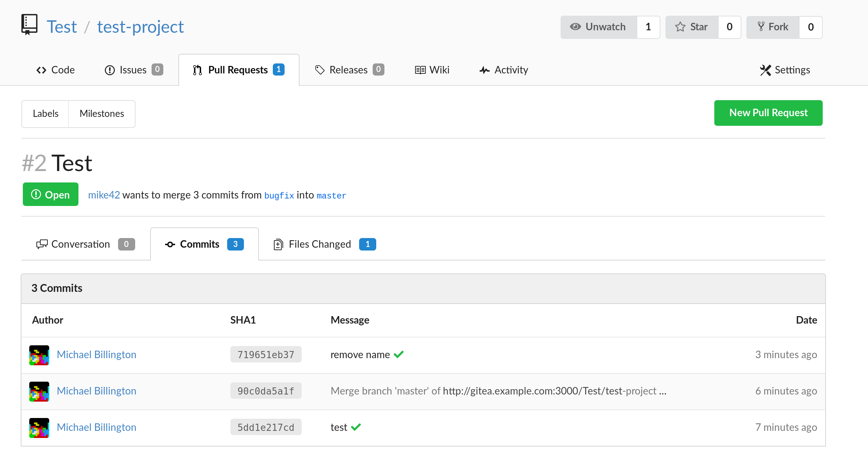
Task: View the repository Activity
Action: 504,70
